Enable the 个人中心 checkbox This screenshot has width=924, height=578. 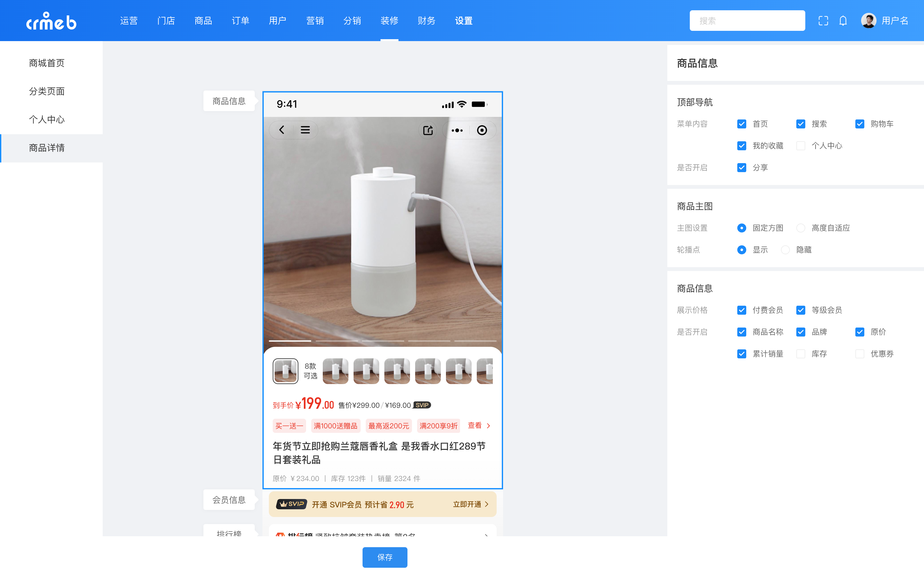[x=801, y=146]
